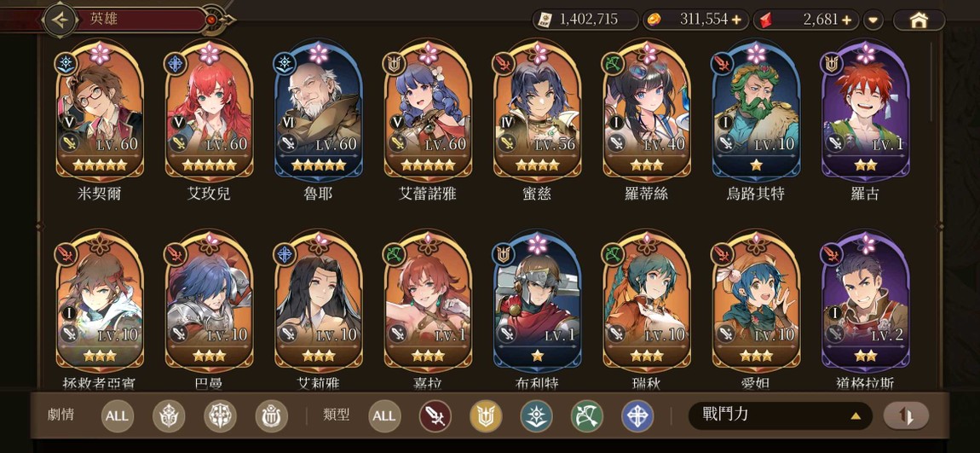Toggle ascending/descending sort order button
Screen dimensions: 980x453
(906, 415)
